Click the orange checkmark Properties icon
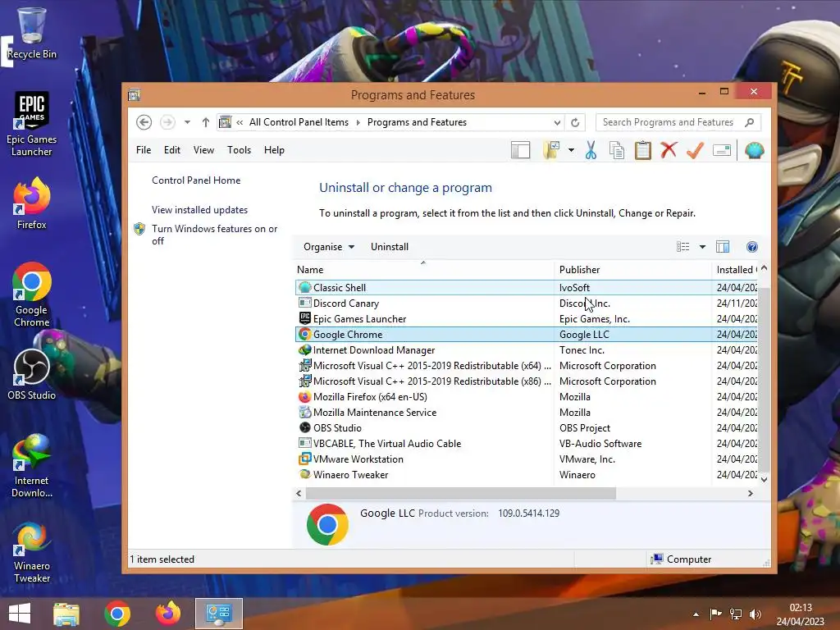This screenshot has height=630, width=840. pos(695,150)
